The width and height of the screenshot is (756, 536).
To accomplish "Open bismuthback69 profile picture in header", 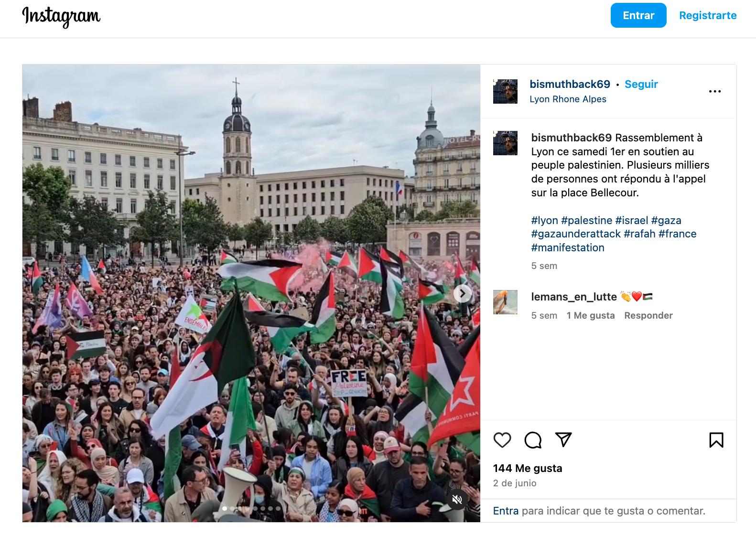I will coord(505,91).
